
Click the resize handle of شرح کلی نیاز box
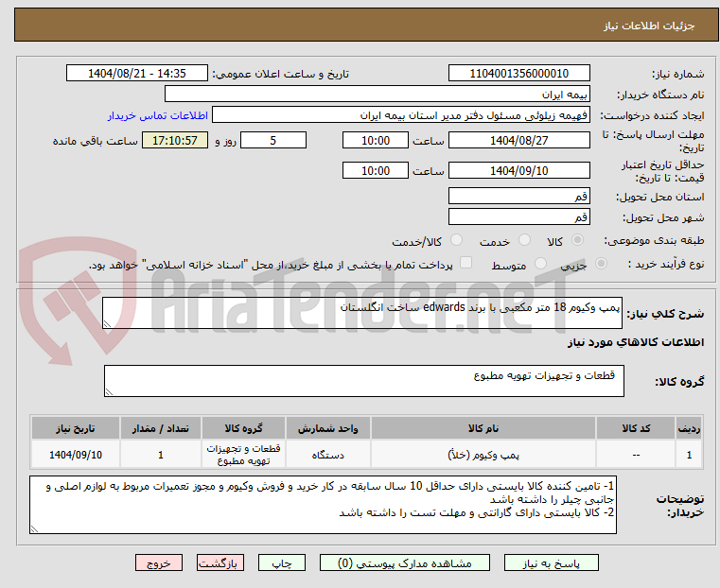pyautogui.click(x=107, y=324)
